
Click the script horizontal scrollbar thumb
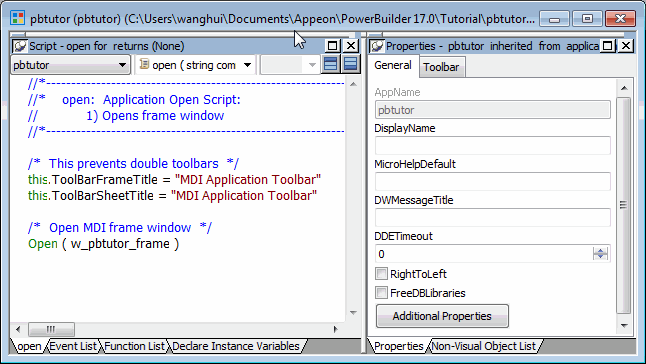point(51,329)
